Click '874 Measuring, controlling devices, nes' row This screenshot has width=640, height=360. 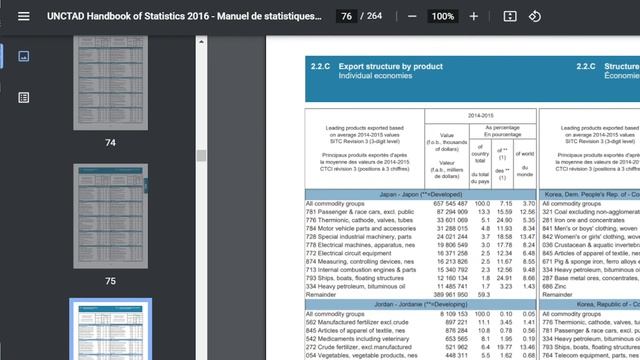[420, 262]
